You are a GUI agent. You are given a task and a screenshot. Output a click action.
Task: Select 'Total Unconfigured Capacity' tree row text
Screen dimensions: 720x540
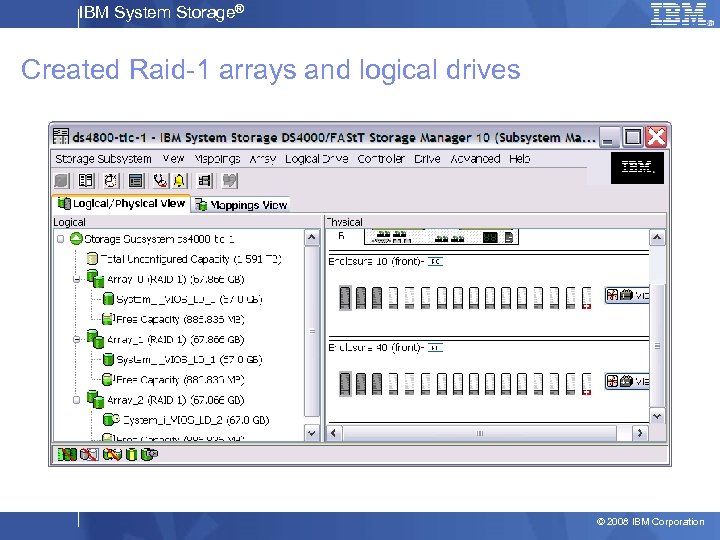pos(191,259)
